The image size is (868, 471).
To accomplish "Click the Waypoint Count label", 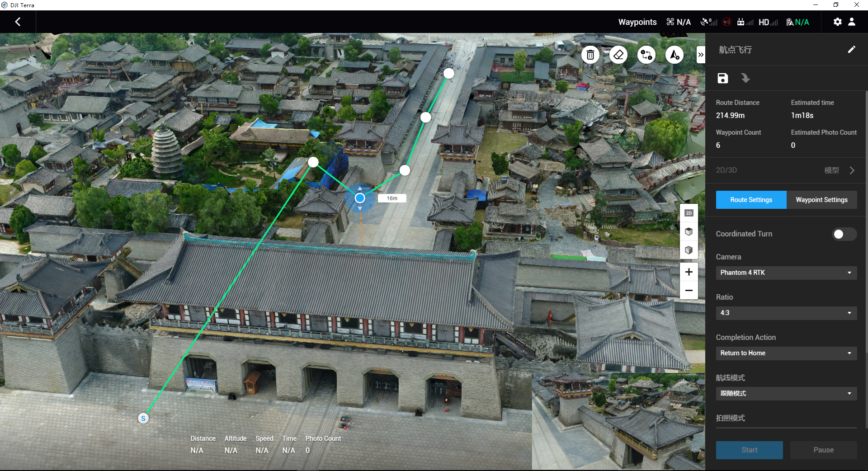I will (738, 132).
